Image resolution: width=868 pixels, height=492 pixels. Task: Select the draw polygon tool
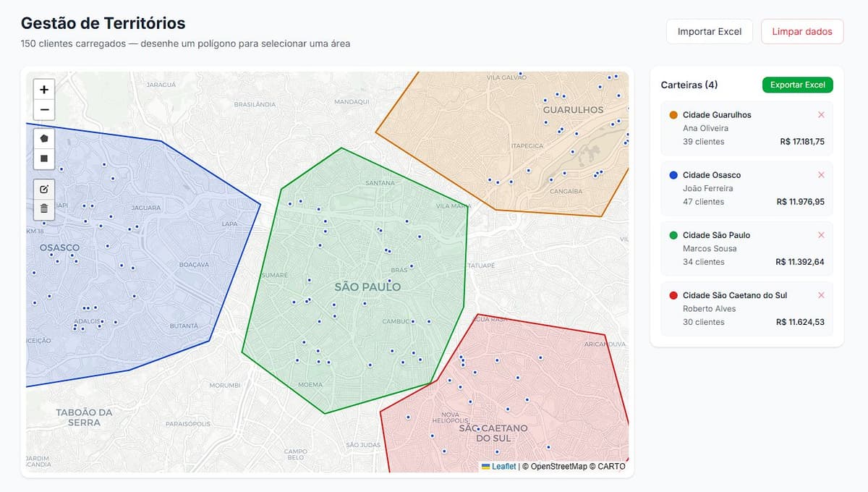44,138
